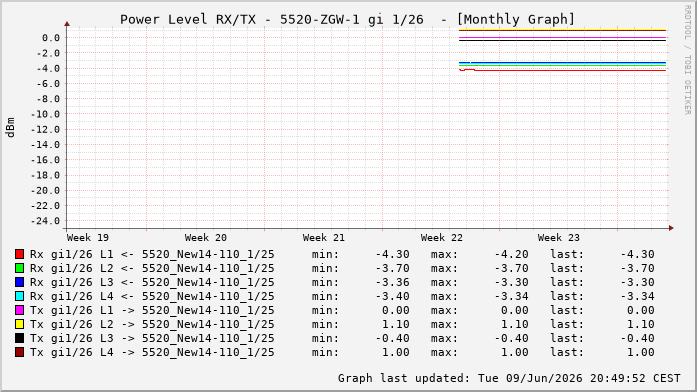Screen dimensions: 697x392
Task: Click the magenta Tx L1 line on graph
Action: point(562,38)
